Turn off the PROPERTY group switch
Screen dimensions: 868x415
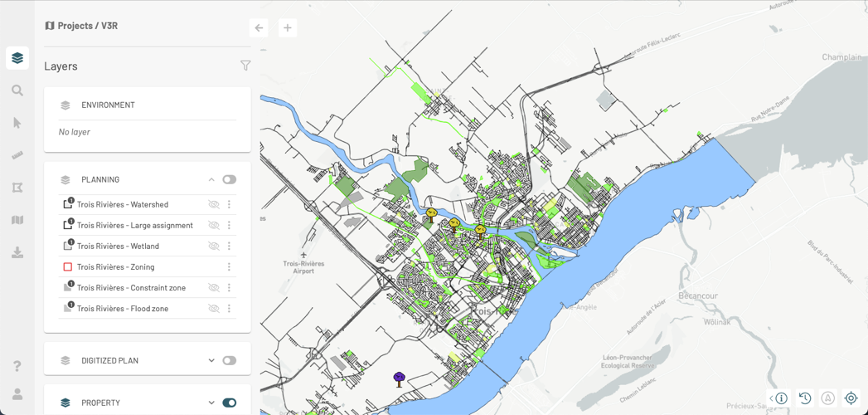(229, 403)
